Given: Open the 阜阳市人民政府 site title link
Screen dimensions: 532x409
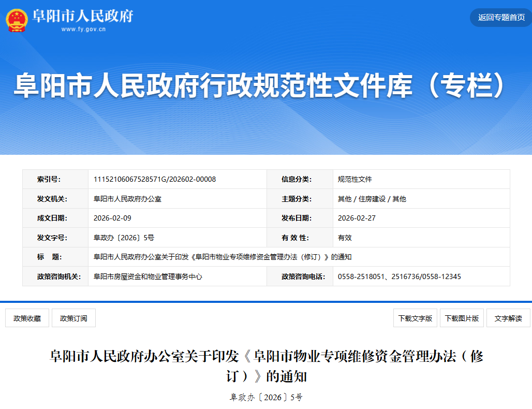Looking at the screenshot, I should 83,16.
